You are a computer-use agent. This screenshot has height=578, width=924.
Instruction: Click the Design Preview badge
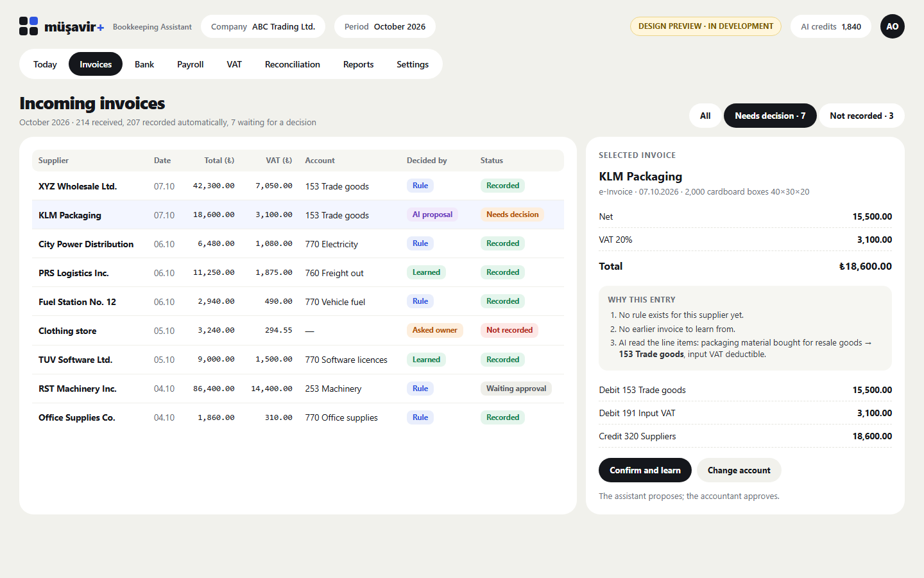(706, 26)
